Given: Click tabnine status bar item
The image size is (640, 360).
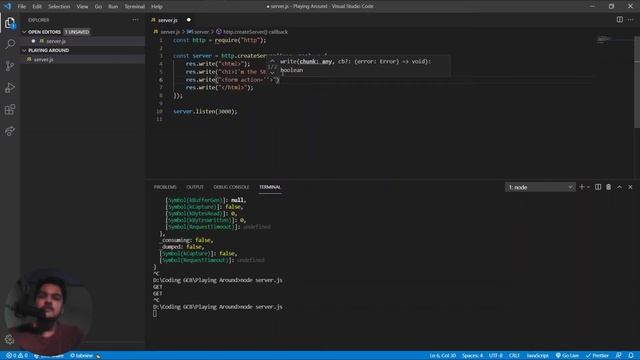Looking at the screenshot, I should coord(82,356).
